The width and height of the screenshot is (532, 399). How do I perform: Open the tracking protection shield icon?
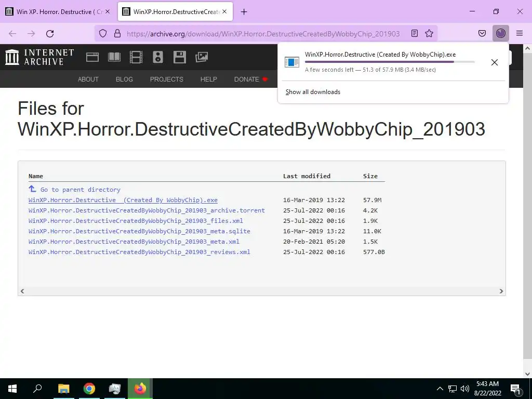click(x=103, y=33)
